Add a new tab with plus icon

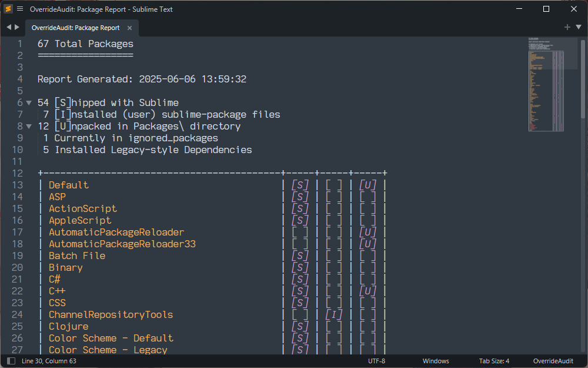click(567, 27)
